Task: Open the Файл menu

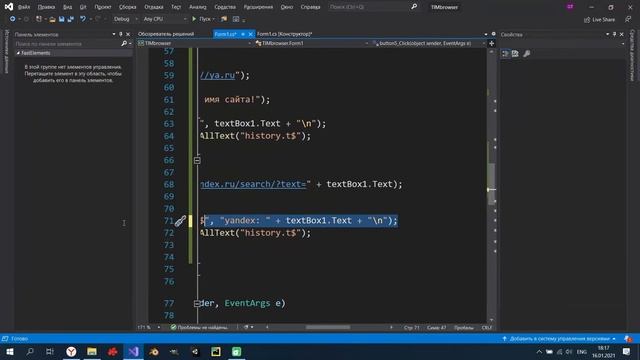Action: 24,7
